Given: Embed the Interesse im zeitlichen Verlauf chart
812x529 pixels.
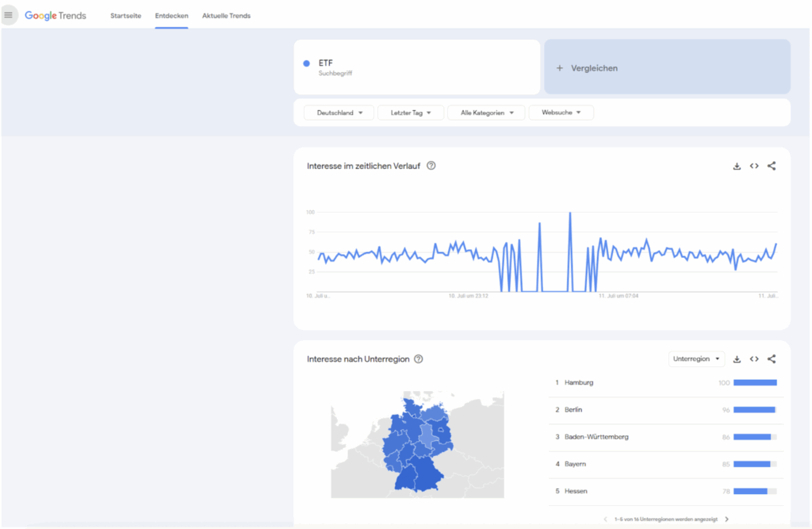Looking at the screenshot, I should 754,166.
